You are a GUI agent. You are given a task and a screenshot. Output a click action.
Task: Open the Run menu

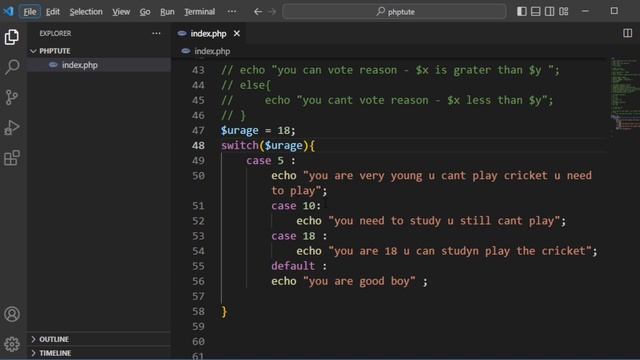[x=167, y=11]
